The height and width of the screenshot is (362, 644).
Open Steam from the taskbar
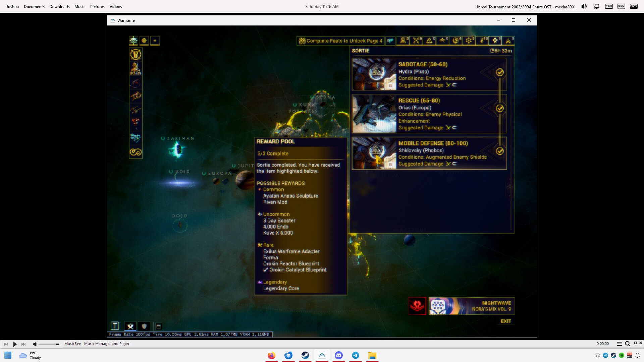(305, 355)
